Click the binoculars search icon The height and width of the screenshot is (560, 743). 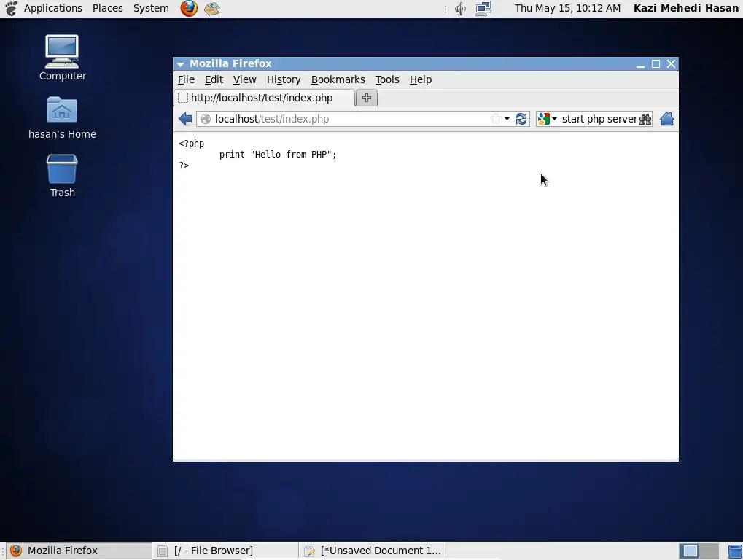click(645, 119)
